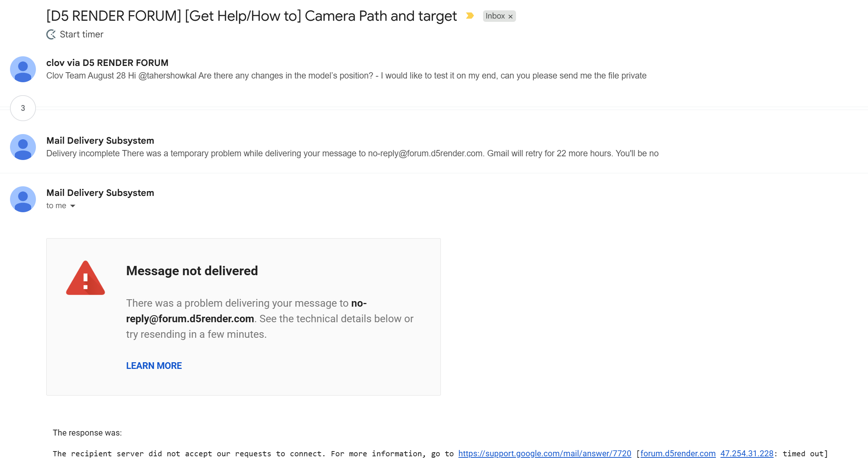Click the email subject title
The width and height of the screenshot is (868, 470).
tap(251, 16)
